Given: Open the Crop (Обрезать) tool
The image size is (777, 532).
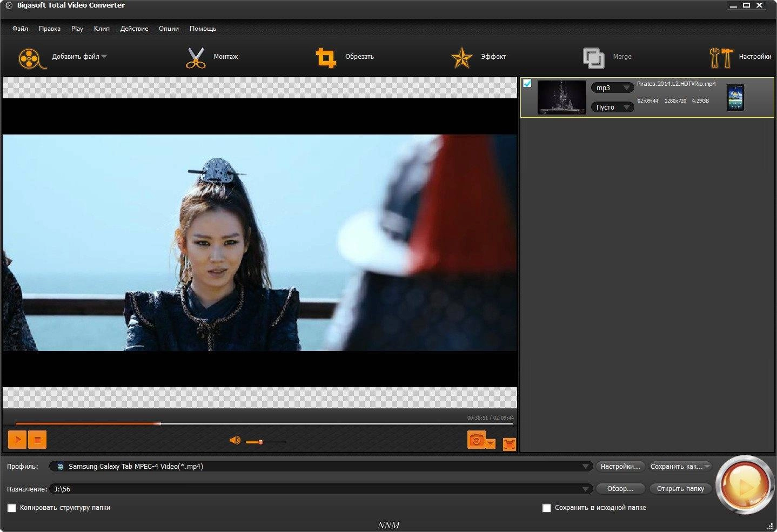Looking at the screenshot, I should coord(326,58).
